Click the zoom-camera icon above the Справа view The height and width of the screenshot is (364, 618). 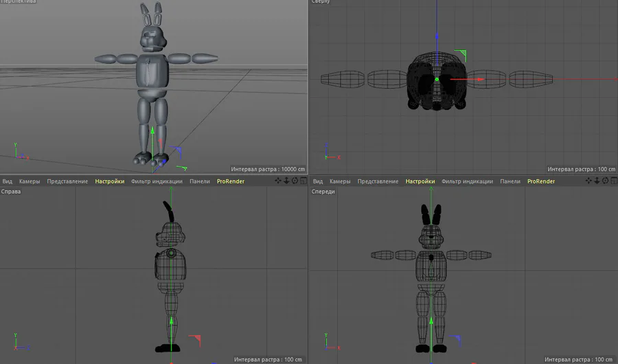[286, 181]
